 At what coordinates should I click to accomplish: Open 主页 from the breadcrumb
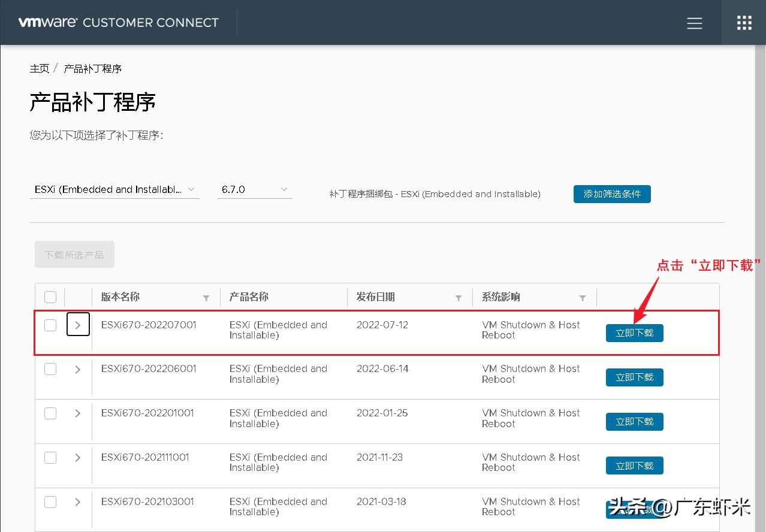[x=40, y=68]
